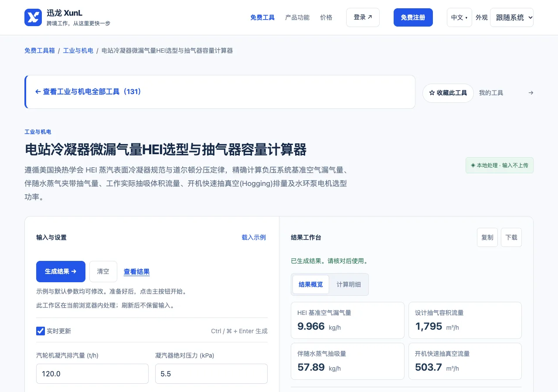558x392 pixels.
Task: Follow the 工业与机电 breadcrumb link
Action: pyautogui.click(x=78, y=51)
